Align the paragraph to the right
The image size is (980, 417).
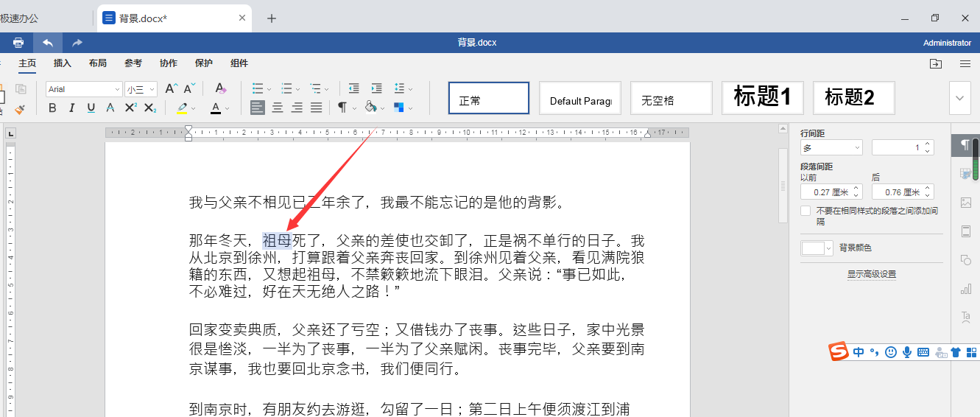297,108
